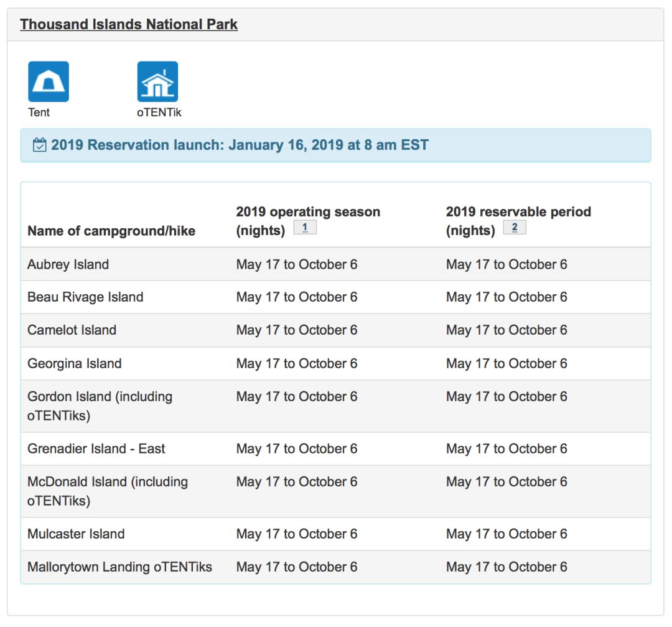Select the 'oTENTik' label under the icon

click(x=159, y=113)
